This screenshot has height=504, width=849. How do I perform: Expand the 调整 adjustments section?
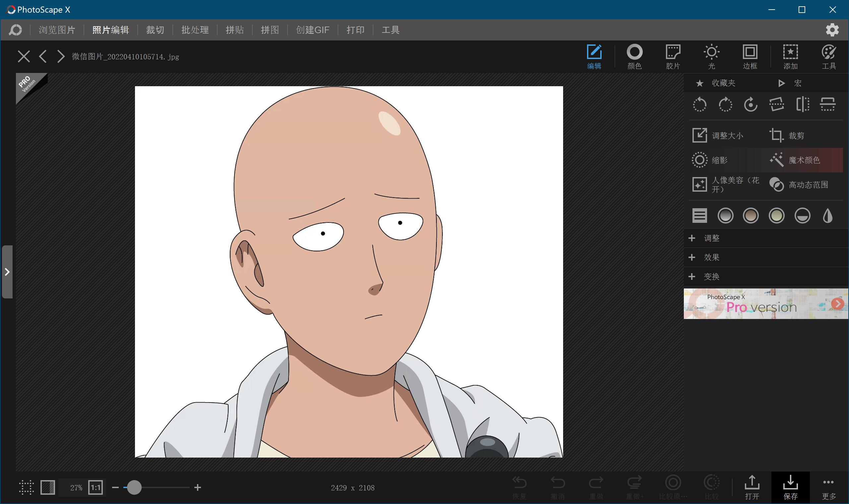point(711,238)
